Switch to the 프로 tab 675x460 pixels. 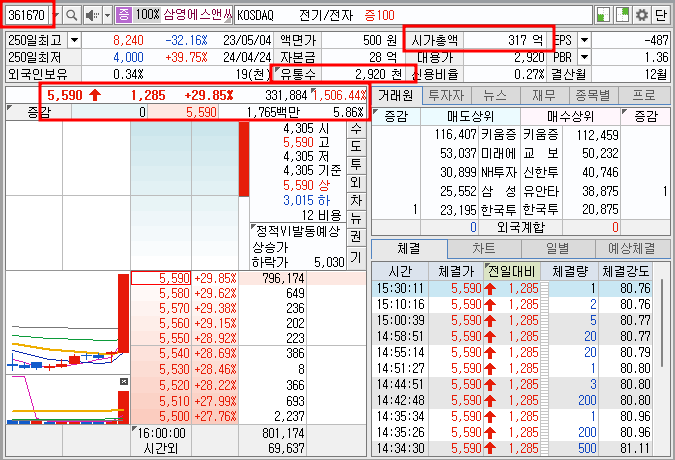(x=644, y=96)
